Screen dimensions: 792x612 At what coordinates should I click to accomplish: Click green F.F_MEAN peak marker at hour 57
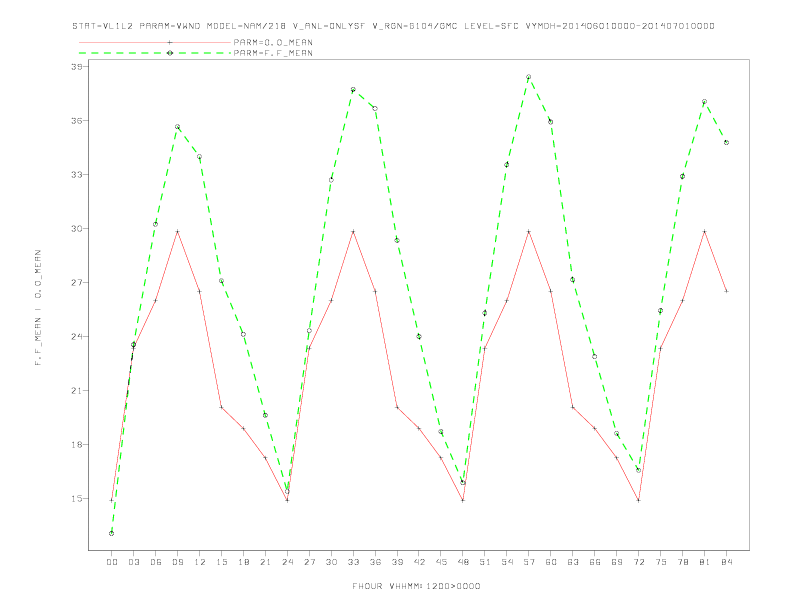point(529,77)
